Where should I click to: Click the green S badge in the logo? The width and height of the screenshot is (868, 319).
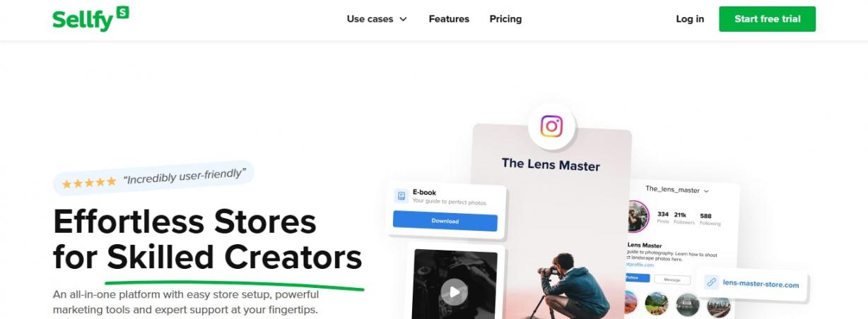123,12
